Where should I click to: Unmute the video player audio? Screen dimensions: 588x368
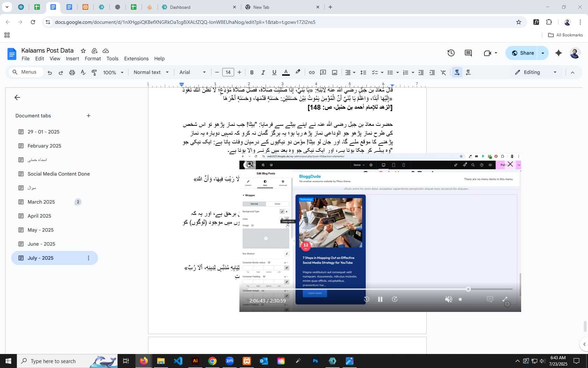point(448,299)
